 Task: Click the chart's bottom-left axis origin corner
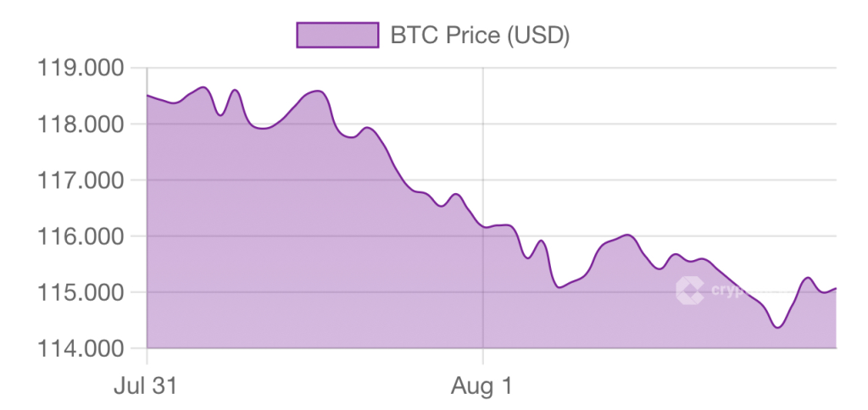[x=147, y=348]
